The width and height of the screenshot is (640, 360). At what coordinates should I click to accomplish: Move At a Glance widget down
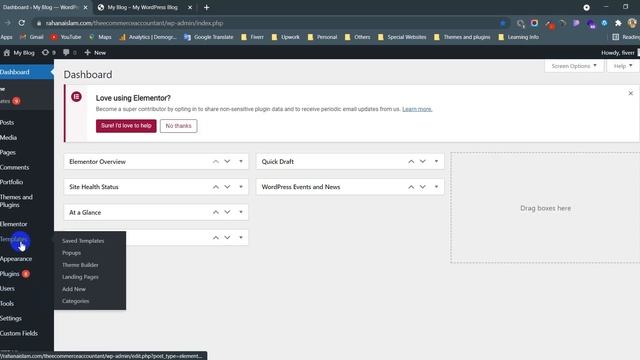(x=227, y=212)
